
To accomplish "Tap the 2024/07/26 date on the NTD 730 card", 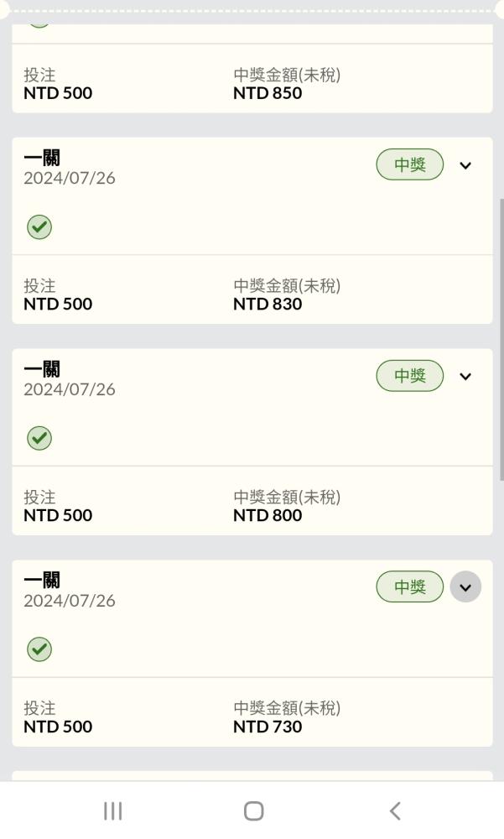I will 70,601.
